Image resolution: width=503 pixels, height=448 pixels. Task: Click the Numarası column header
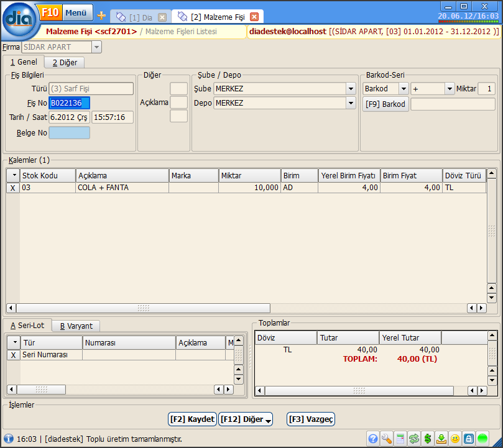click(x=129, y=342)
